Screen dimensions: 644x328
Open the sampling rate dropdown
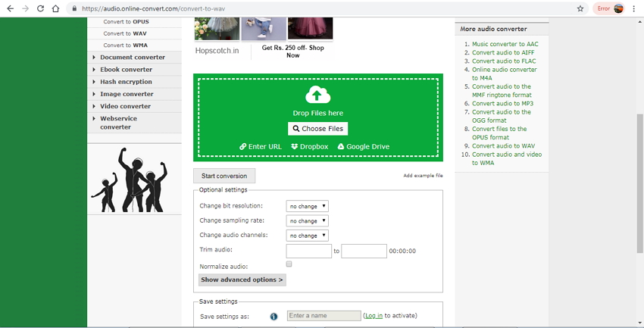[x=307, y=221]
